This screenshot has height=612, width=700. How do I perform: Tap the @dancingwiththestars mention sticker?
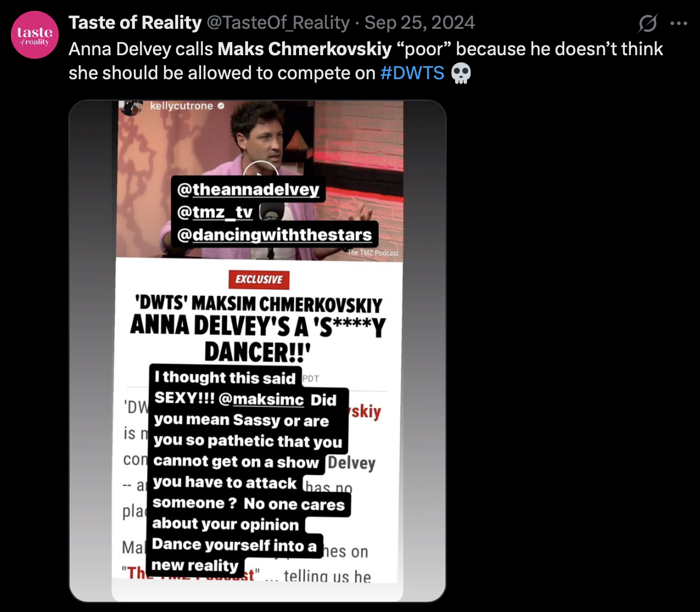[274, 235]
